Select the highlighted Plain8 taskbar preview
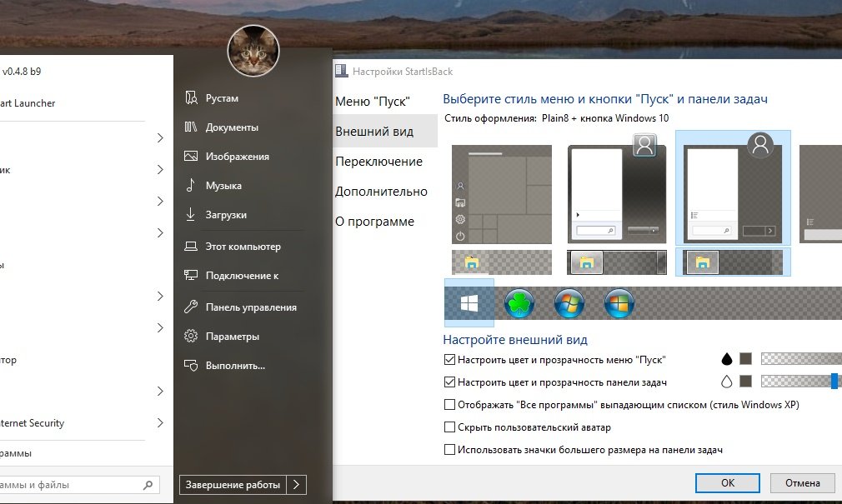This screenshot has height=504, width=842. click(x=733, y=262)
